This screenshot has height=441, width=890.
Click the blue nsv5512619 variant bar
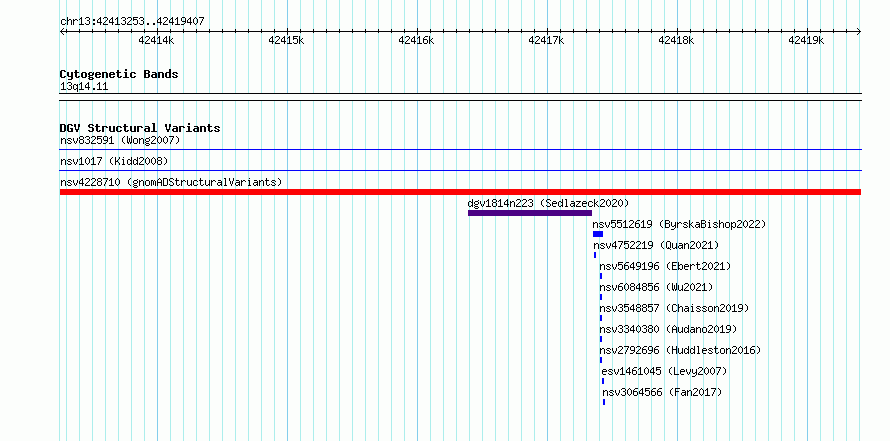click(x=598, y=234)
